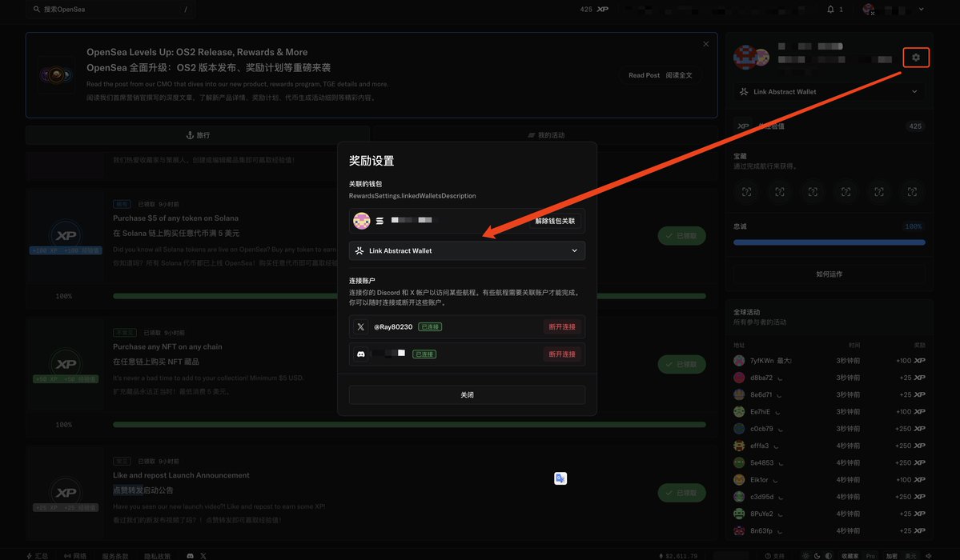
Task: Click the Abstract logo in the dialog wallet selector
Action: point(359,251)
